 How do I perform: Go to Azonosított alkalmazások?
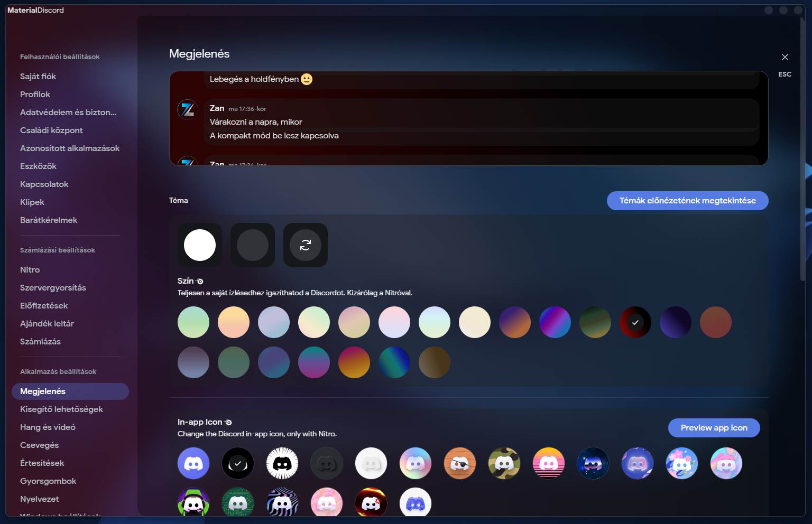click(70, 148)
